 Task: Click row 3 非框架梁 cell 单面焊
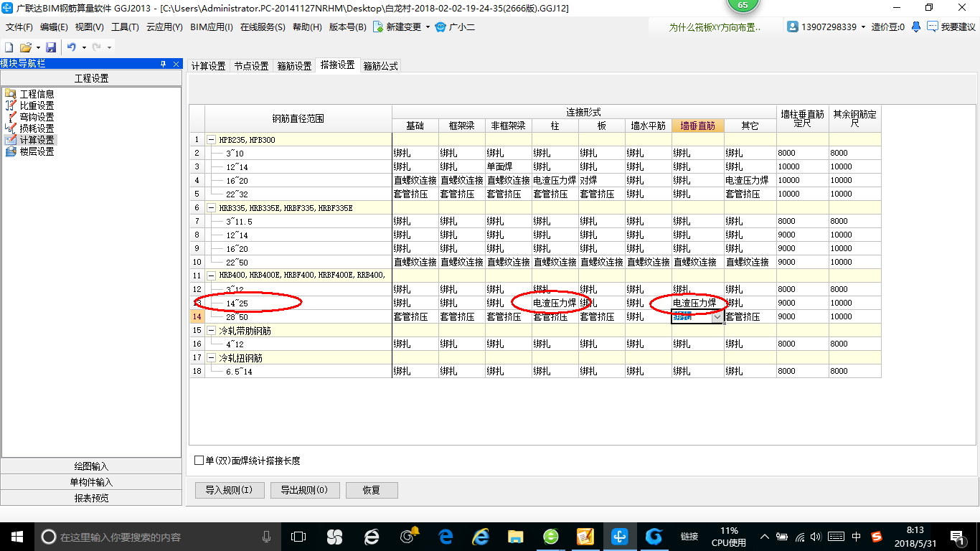509,166
